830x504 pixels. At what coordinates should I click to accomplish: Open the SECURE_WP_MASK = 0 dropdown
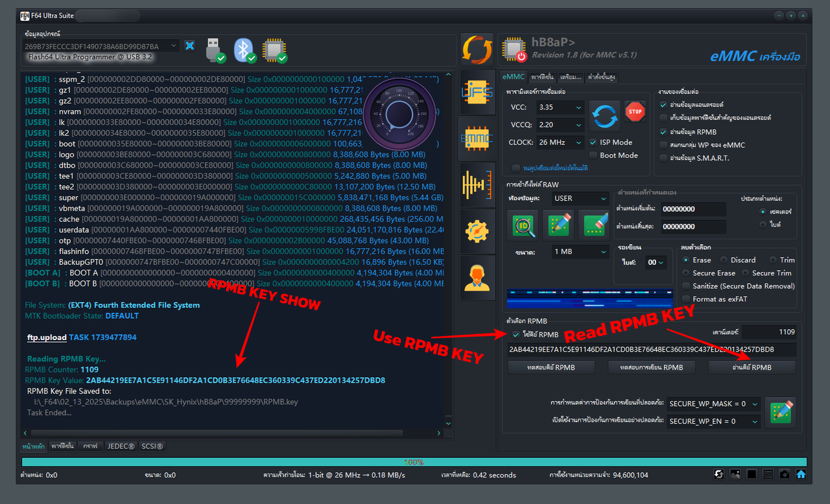tap(713, 404)
